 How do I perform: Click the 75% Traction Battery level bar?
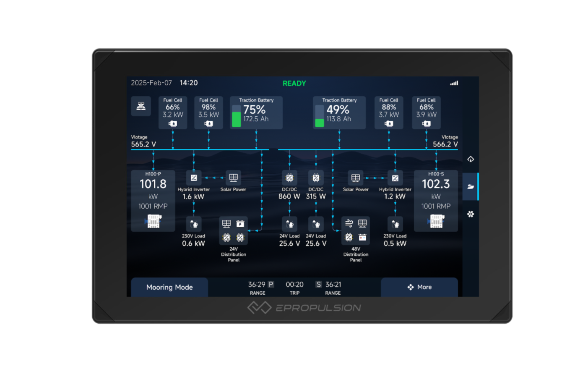tap(237, 116)
